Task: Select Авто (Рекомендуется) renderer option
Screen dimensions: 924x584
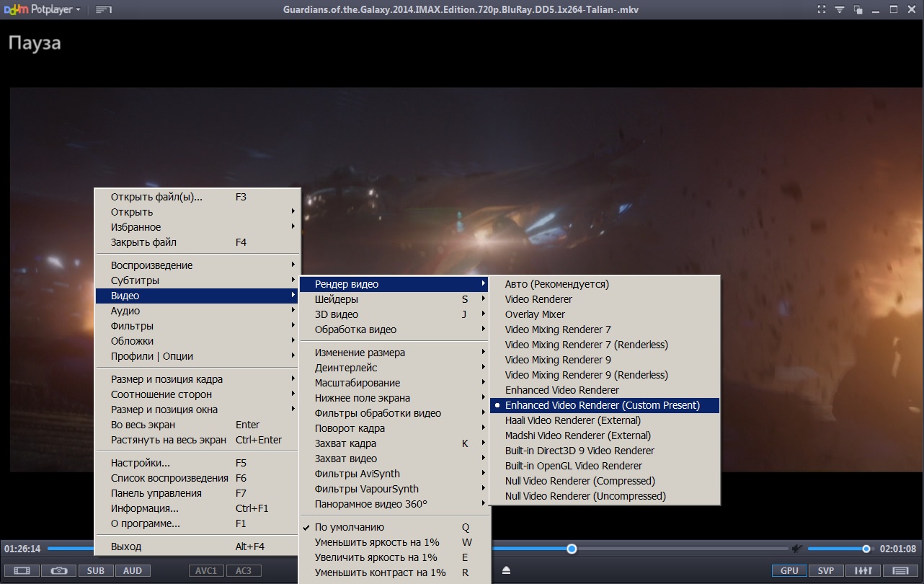Action: (x=556, y=284)
